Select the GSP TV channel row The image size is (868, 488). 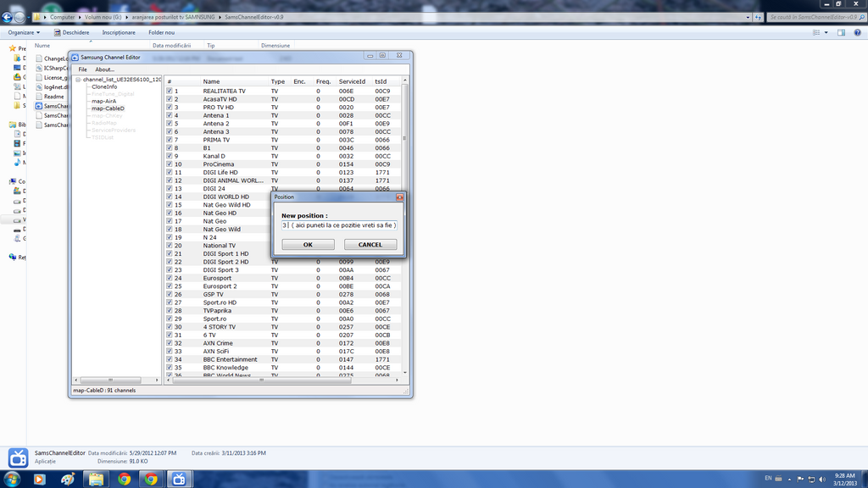pyautogui.click(x=283, y=294)
